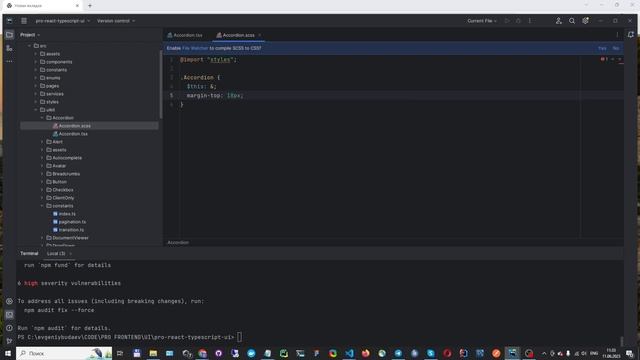This screenshot has height=360, width=640.
Task: Collapse the src folder
Action: tap(29, 46)
